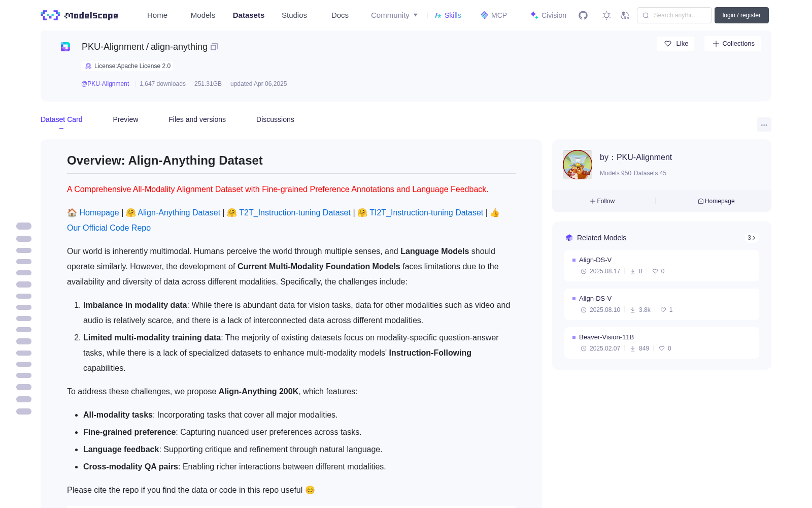Viewport: 812px width, 508px height.
Task: Visit Our Official Code Repo link
Action: tap(109, 228)
